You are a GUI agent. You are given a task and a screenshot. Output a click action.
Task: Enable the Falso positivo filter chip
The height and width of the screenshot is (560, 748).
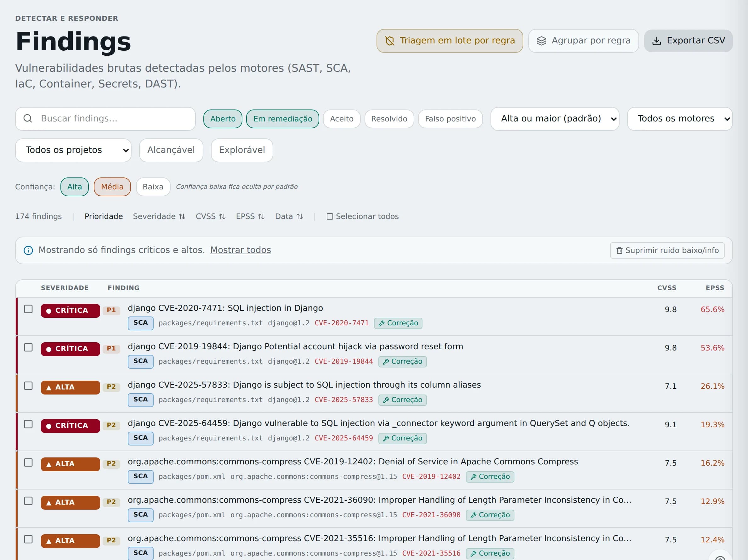[450, 119]
